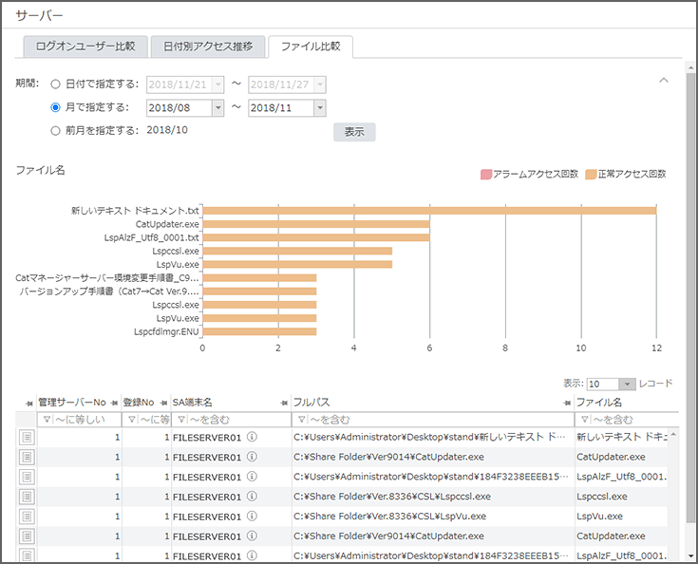Screen dimensions: 698x564
Task: Click the page scrollbar's up arrow
Action: [690, 68]
